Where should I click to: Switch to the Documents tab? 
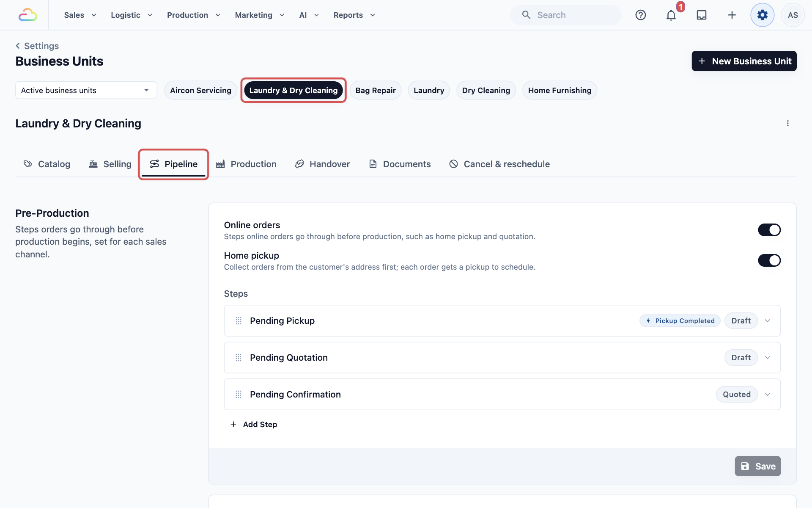click(400, 164)
